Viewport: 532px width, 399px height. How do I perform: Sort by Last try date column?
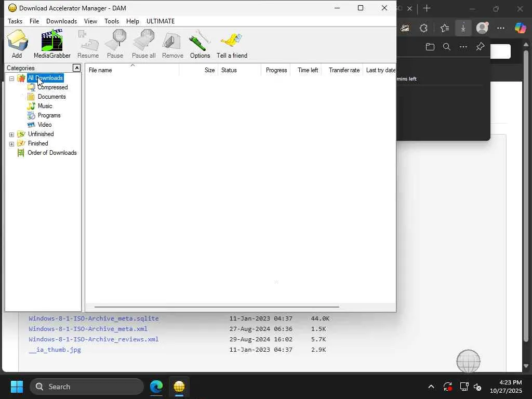pos(379,70)
